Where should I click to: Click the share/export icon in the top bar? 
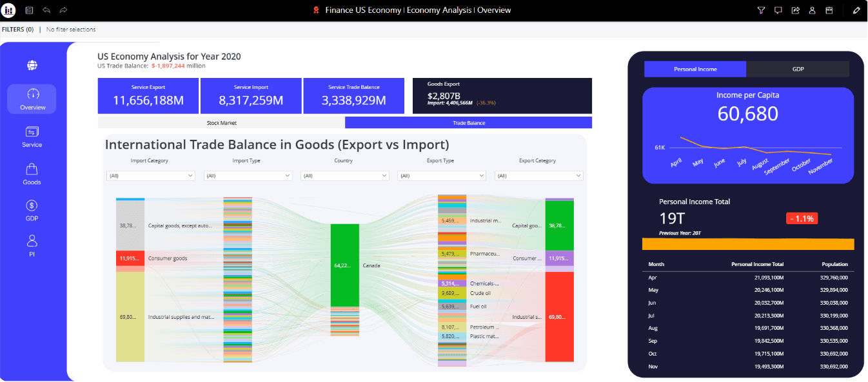(796, 10)
